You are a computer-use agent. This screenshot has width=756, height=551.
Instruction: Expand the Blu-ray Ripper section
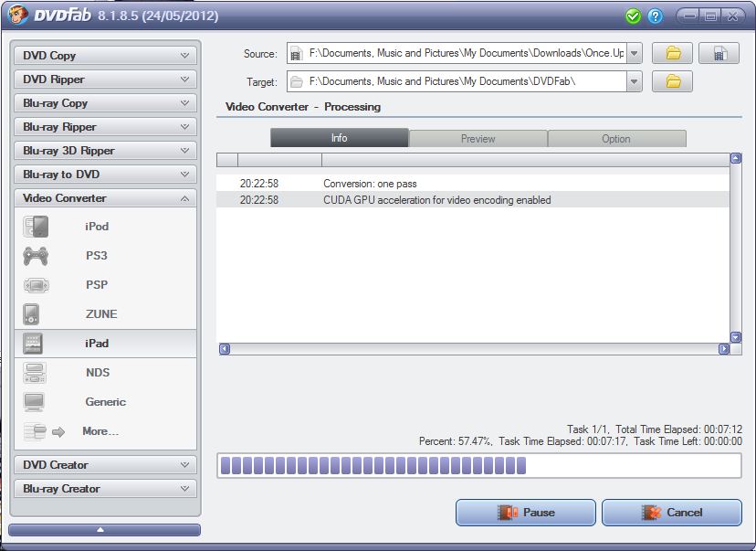click(x=105, y=127)
